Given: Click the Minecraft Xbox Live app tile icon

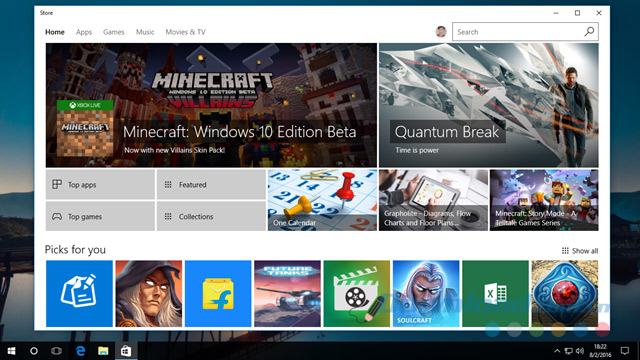Looking at the screenshot, I should [x=85, y=129].
